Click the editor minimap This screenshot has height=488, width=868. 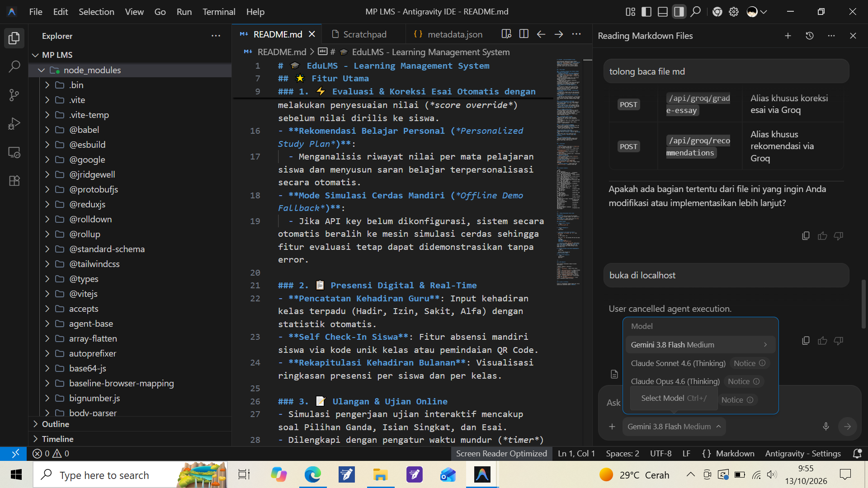(x=568, y=172)
